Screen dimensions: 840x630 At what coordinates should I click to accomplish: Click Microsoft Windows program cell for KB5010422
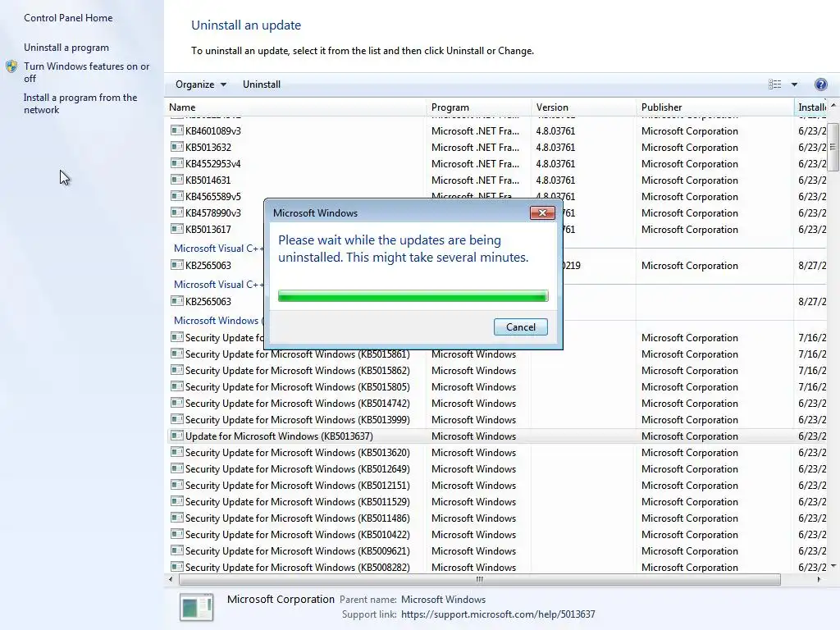[x=473, y=535]
